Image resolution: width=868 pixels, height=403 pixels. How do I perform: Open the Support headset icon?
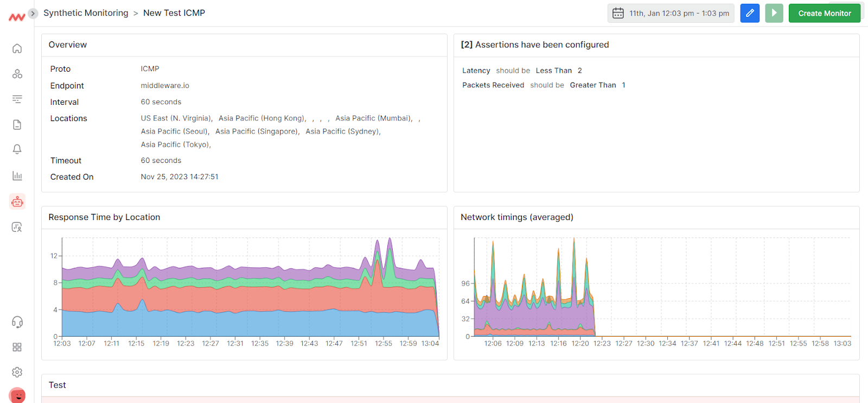pyautogui.click(x=17, y=322)
